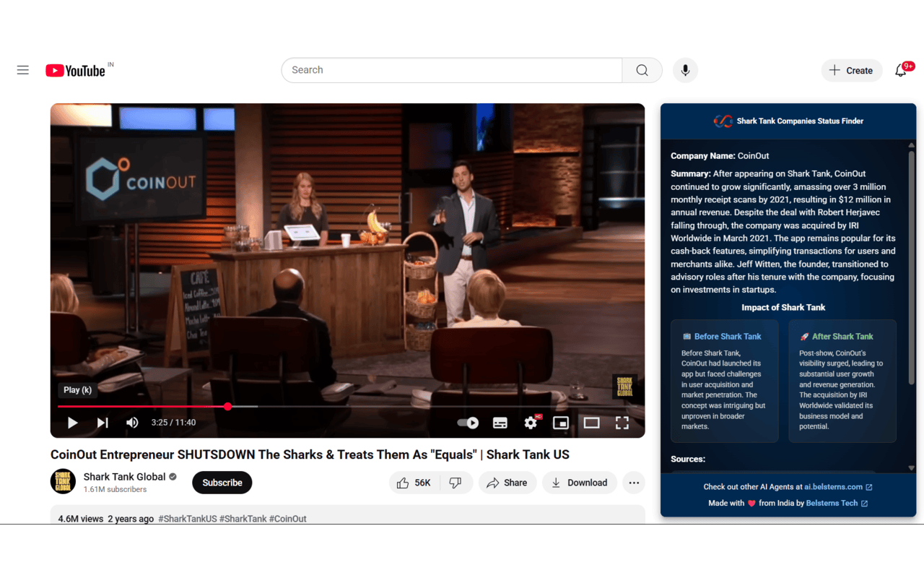The height and width of the screenshot is (578, 924).
Task: Dislike the video
Action: [456, 483]
